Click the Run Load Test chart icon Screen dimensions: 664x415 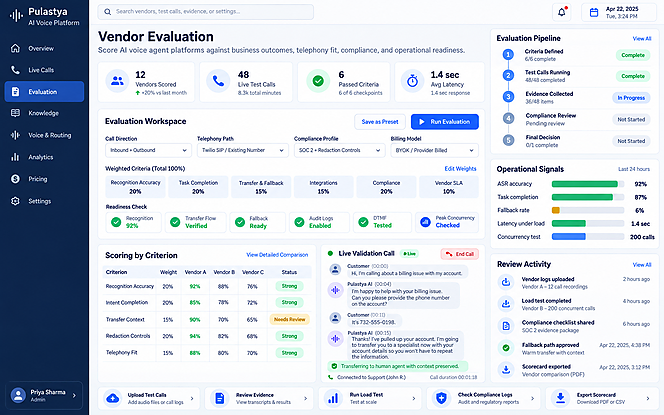(x=333, y=398)
